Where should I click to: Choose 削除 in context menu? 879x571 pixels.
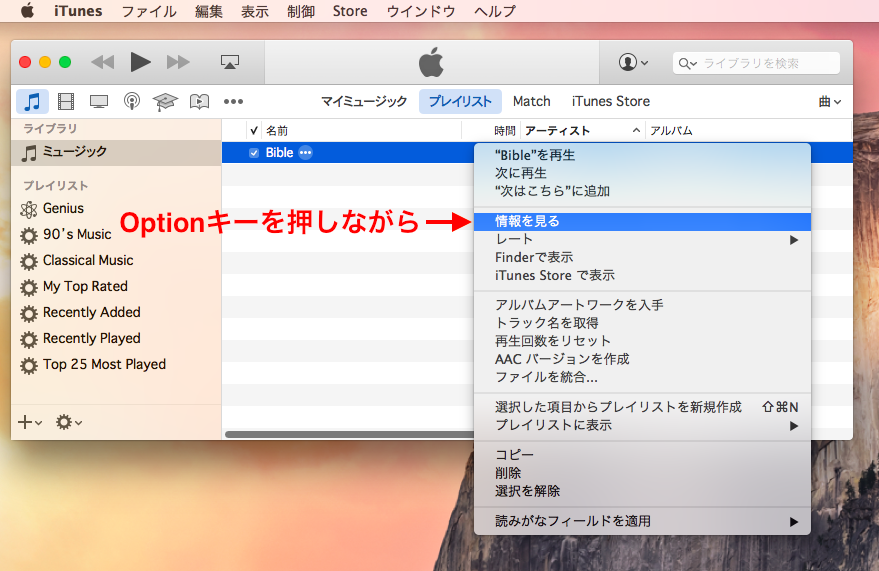(642, 473)
